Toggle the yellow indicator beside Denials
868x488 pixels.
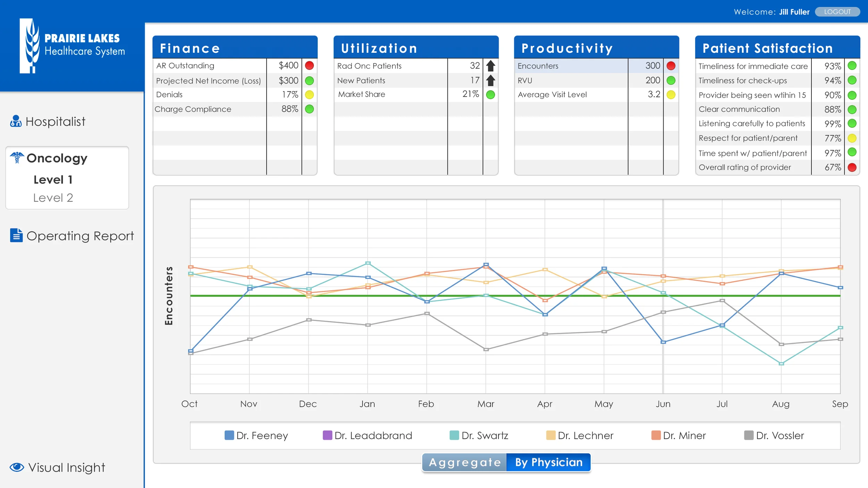[x=309, y=94]
